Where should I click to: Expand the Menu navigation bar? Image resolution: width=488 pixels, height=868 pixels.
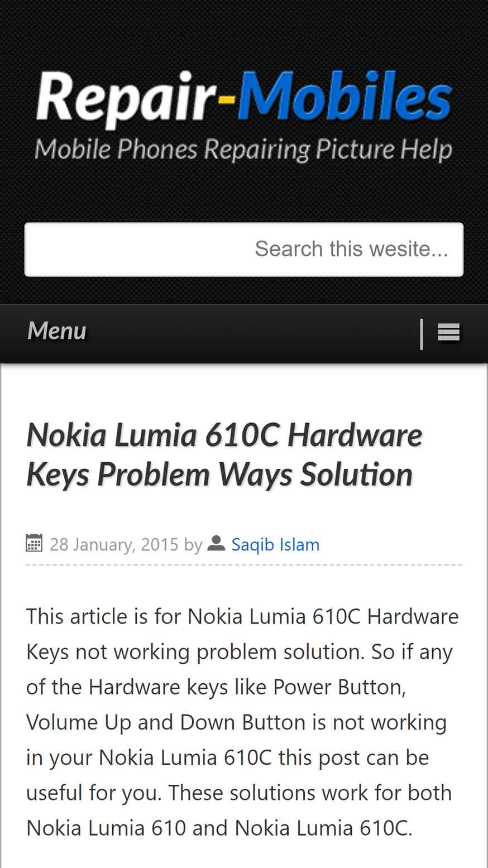coord(244,334)
